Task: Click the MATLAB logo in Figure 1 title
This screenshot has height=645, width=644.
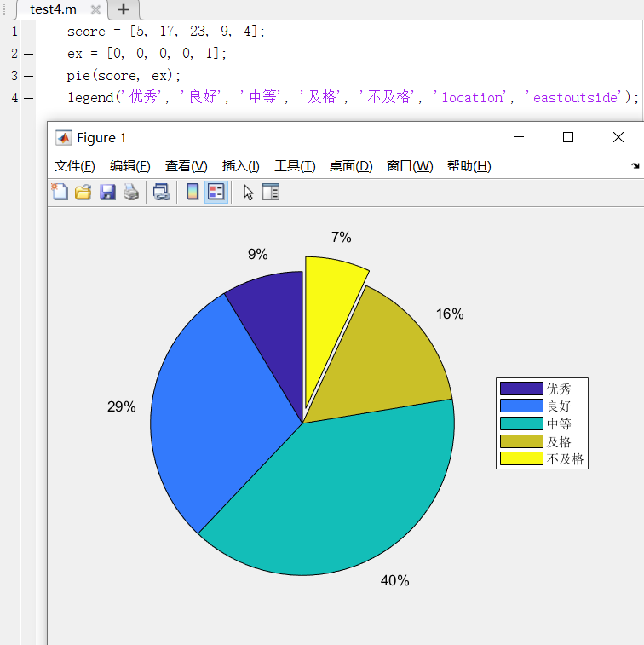Action: pos(64,138)
